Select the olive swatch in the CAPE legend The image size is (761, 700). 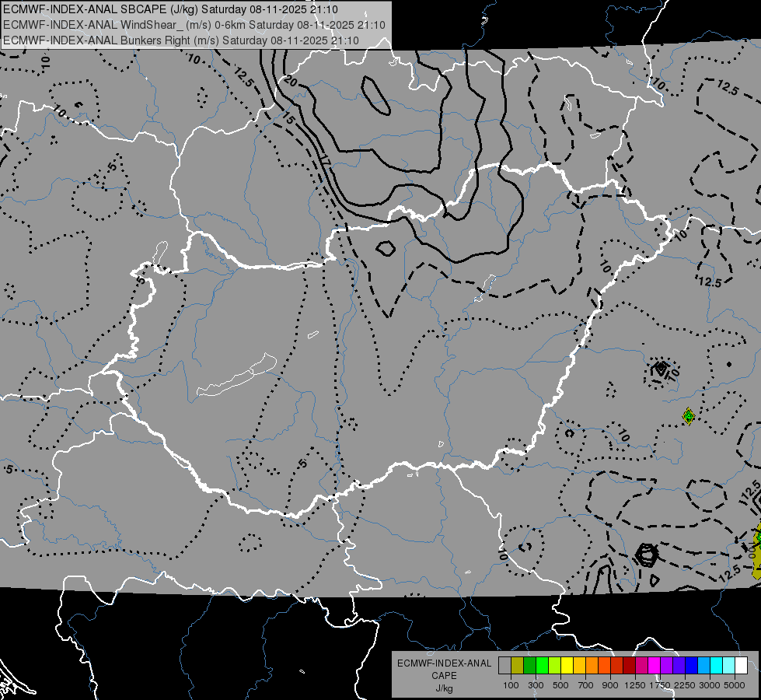[518, 666]
